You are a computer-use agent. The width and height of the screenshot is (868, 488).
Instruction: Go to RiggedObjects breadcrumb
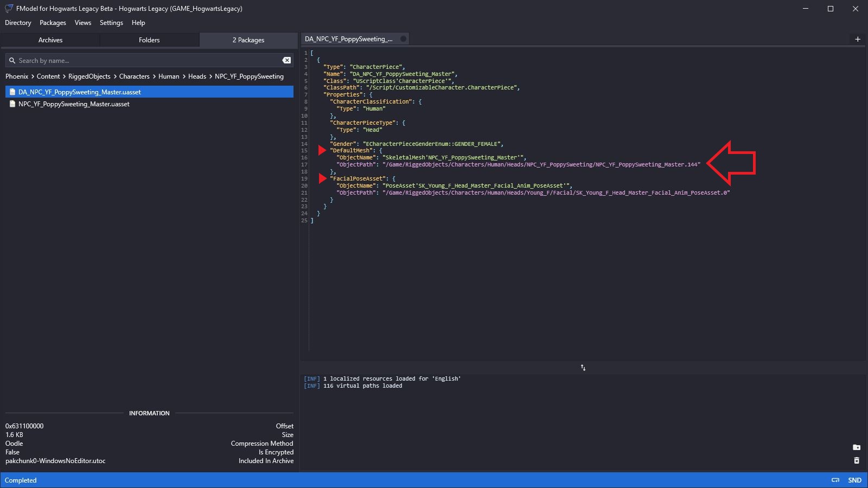[x=89, y=76]
